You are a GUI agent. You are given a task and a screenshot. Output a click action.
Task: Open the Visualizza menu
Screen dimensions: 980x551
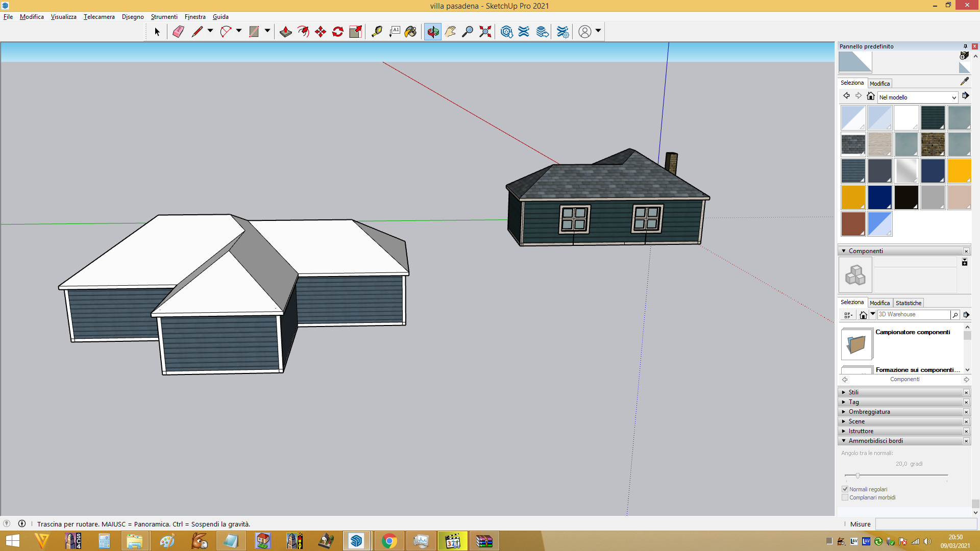63,17
